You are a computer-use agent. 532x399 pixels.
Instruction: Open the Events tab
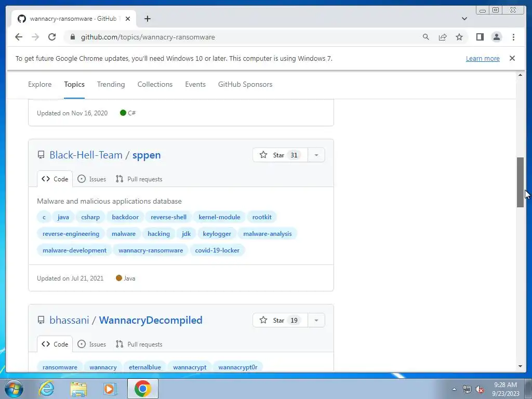click(x=195, y=85)
